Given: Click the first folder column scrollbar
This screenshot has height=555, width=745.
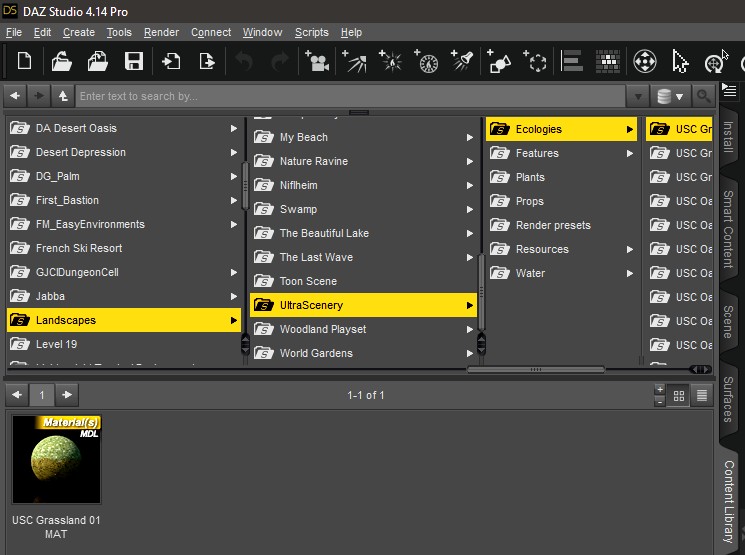Looking at the screenshot, I should (x=245, y=185).
